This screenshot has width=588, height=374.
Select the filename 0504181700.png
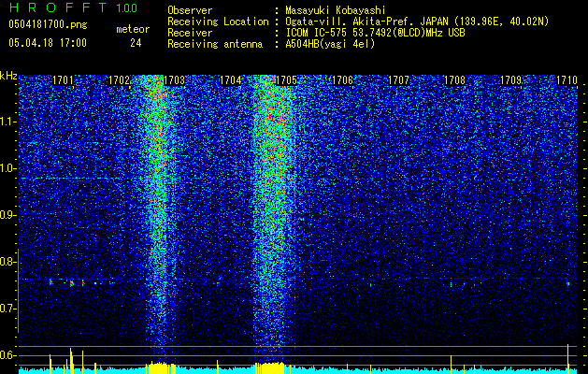point(48,24)
